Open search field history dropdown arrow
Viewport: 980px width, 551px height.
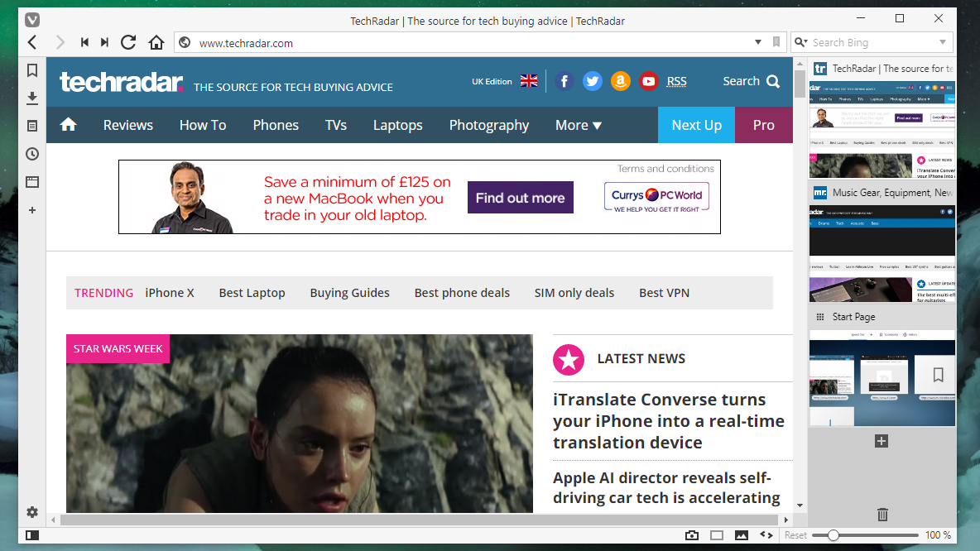(x=943, y=42)
